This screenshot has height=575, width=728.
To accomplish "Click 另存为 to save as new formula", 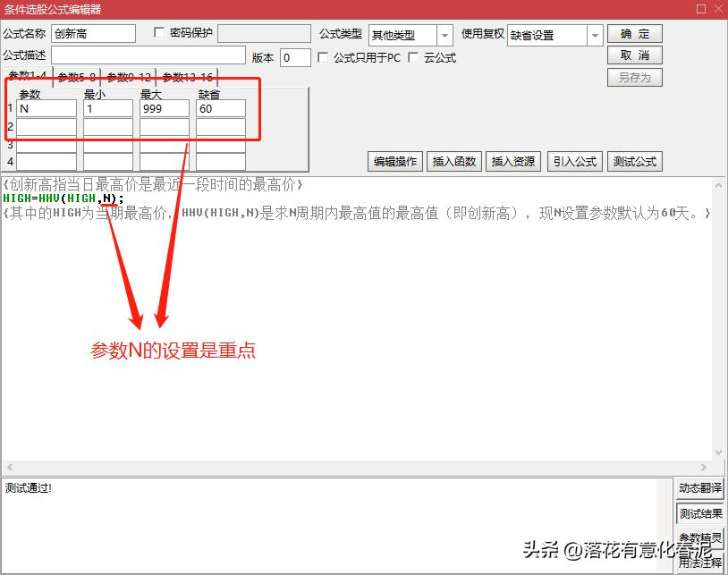I will [x=635, y=77].
